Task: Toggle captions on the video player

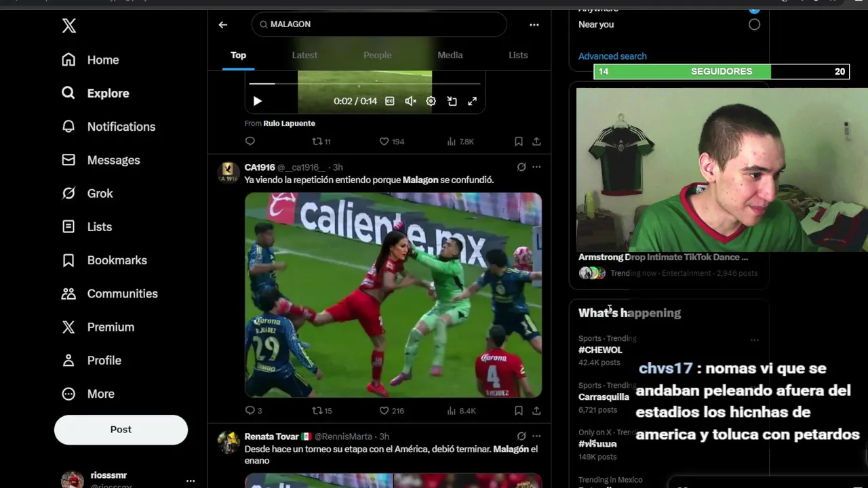Action: coord(390,101)
